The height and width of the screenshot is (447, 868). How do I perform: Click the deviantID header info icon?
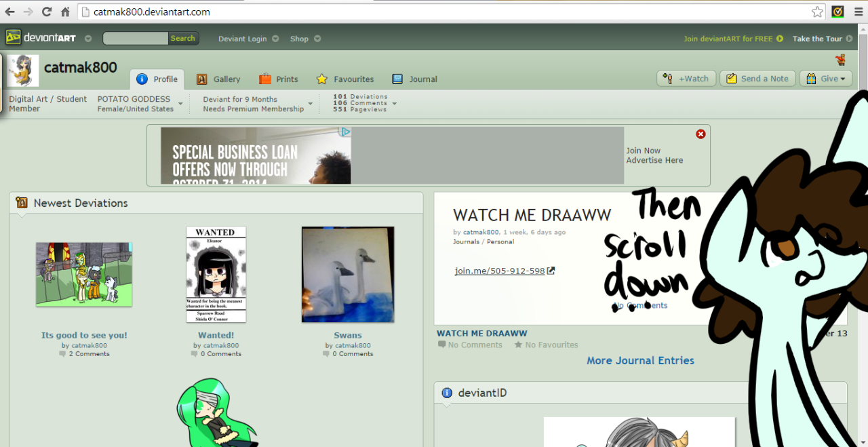click(x=446, y=393)
